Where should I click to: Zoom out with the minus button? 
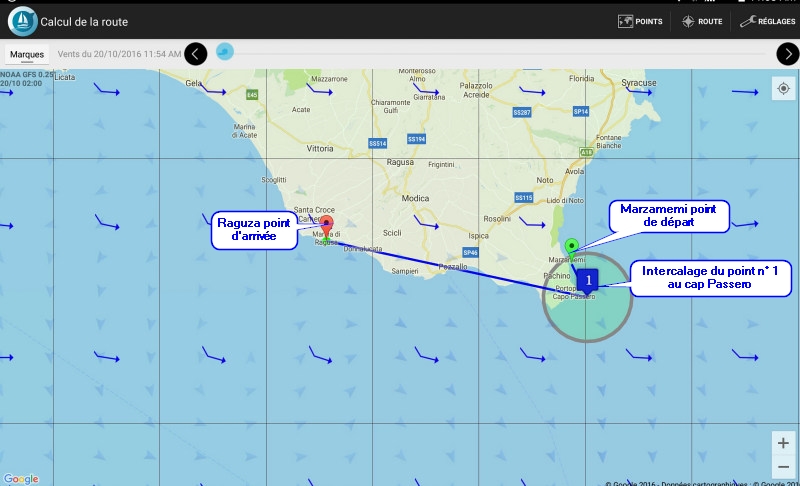coord(783,467)
